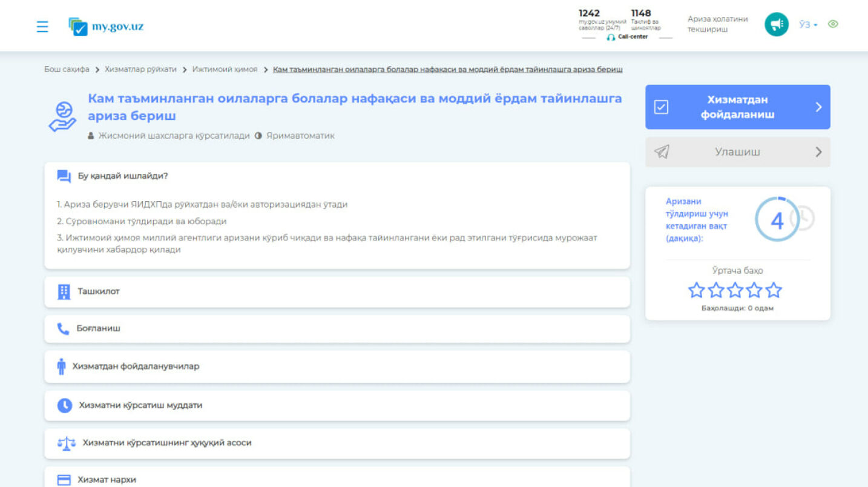Image resolution: width=868 pixels, height=487 pixels.
Task: Click the building icon for Ташкилот
Action: coord(64,291)
